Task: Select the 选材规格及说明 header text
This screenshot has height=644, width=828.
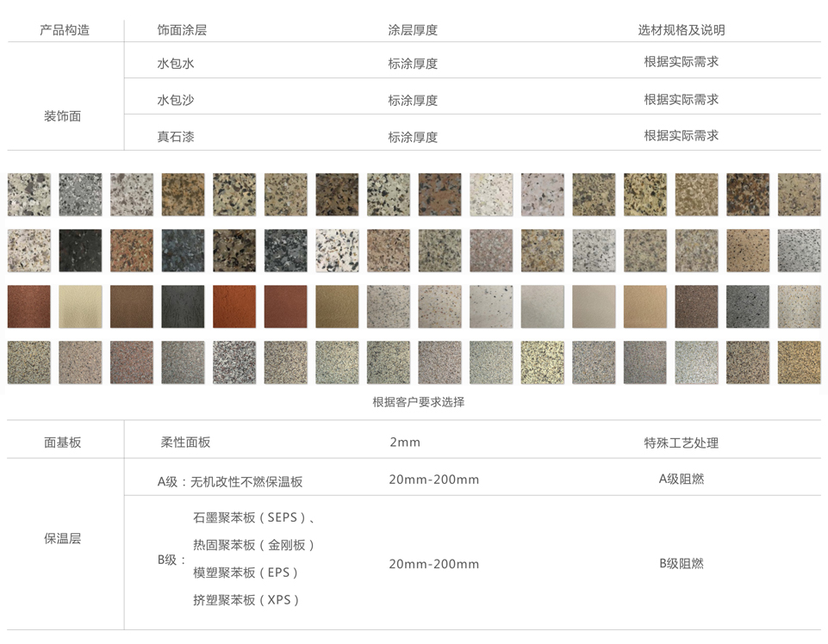Action: tap(681, 30)
